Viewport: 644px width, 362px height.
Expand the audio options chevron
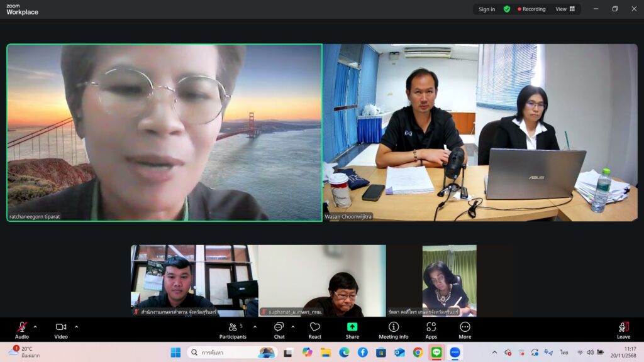(35, 327)
